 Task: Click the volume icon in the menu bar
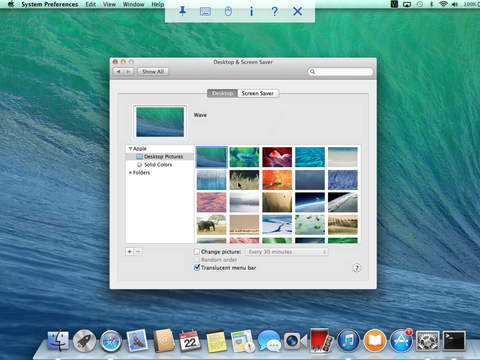click(455, 4)
